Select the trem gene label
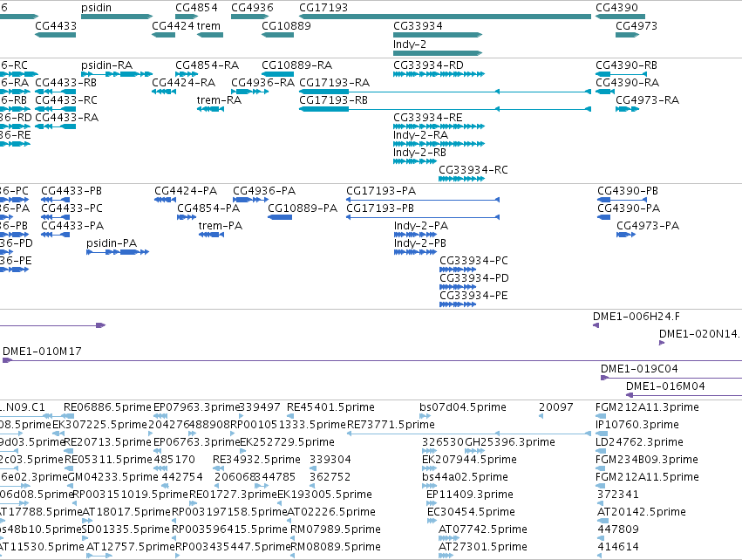 [x=208, y=25]
